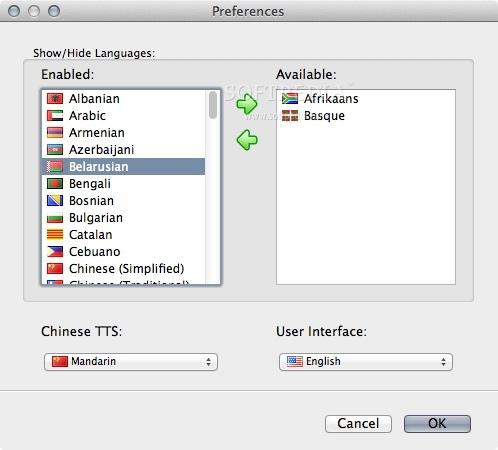Click the Preferences window zoom button
Viewport: 498px width, 450px height.
(54, 11)
